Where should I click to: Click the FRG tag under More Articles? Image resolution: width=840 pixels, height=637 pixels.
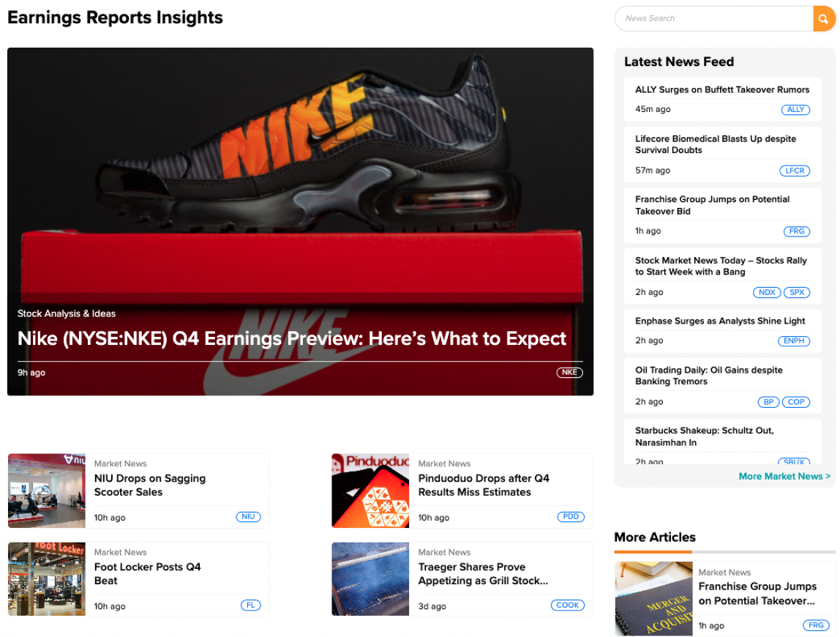coord(816,625)
